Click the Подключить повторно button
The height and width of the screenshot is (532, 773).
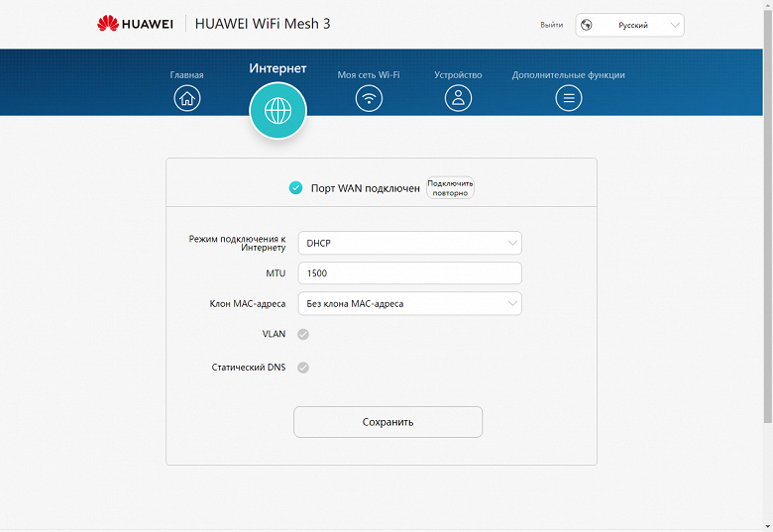(x=450, y=187)
